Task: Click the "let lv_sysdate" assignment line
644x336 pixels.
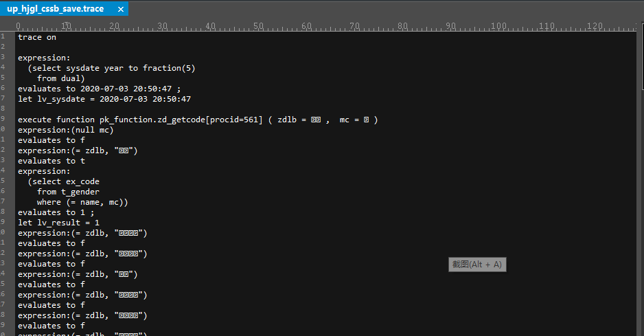Action: (x=104, y=99)
